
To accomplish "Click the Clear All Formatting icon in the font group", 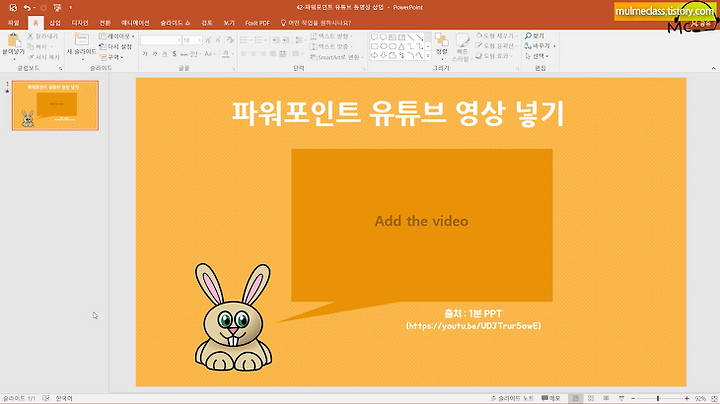I will click(x=230, y=40).
